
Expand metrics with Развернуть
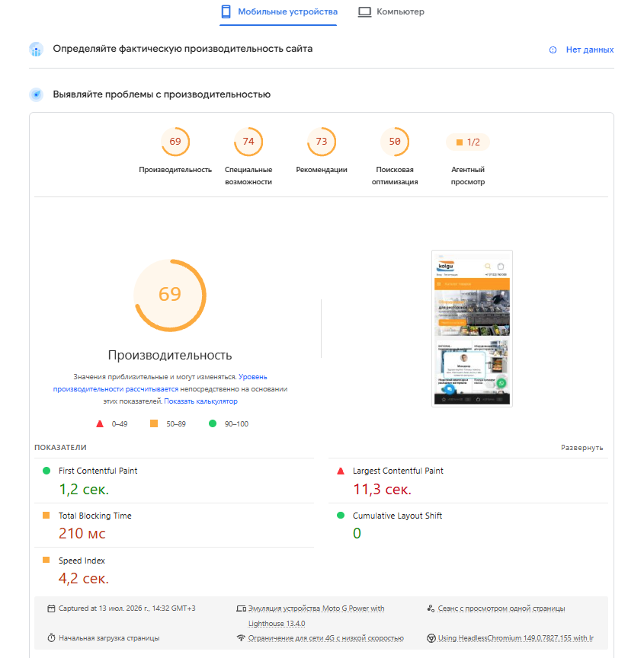coord(582,448)
